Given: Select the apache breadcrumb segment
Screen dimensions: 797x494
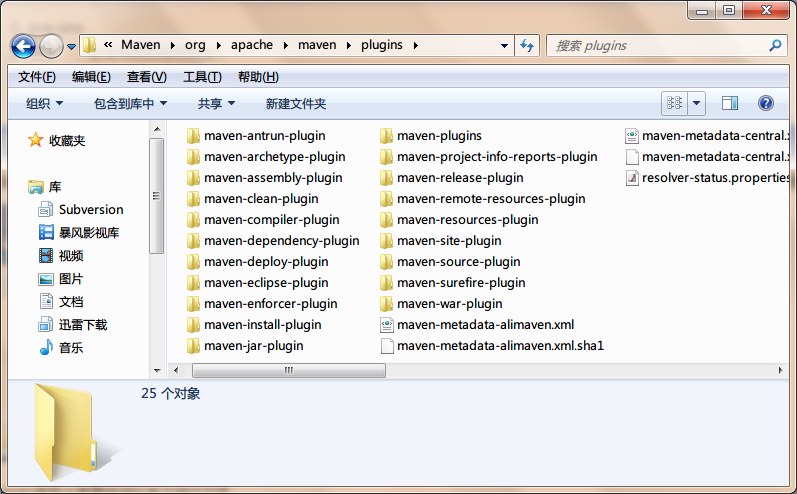Looking at the screenshot, I should pyautogui.click(x=252, y=45).
